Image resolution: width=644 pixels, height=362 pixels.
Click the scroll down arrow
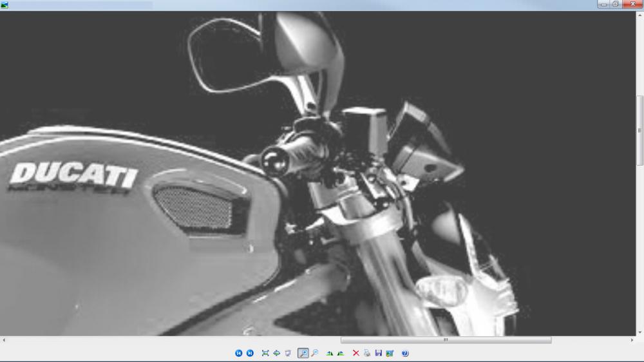click(x=640, y=332)
